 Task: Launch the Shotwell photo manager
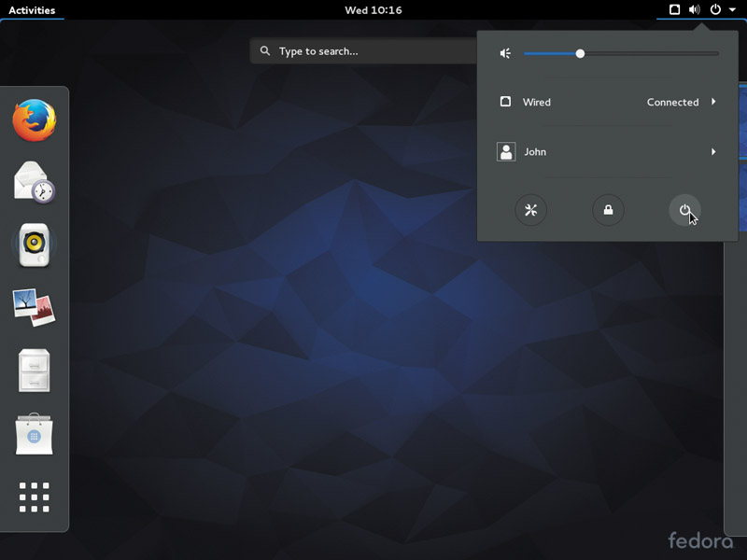click(x=35, y=307)
